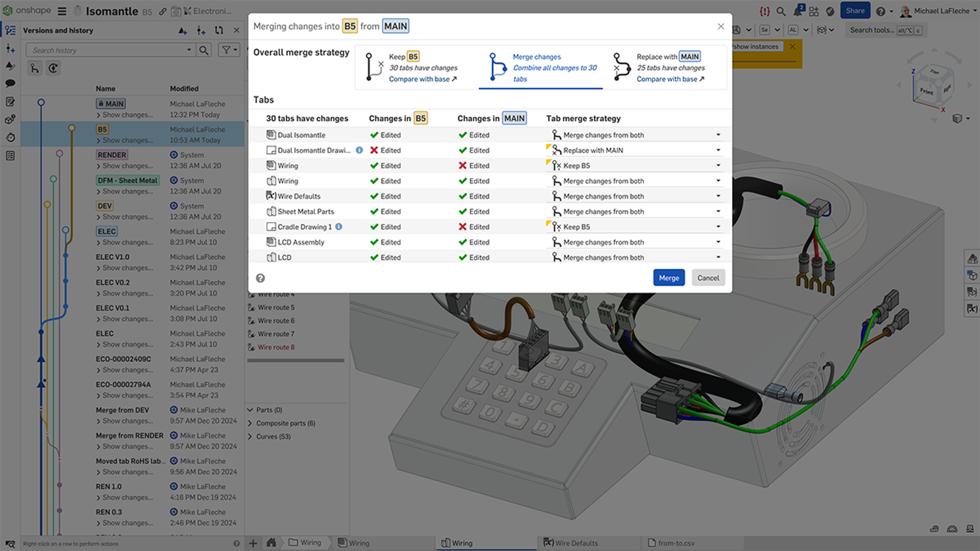
Task: Open the Versions and history panel icon
Action: point(10,29)
